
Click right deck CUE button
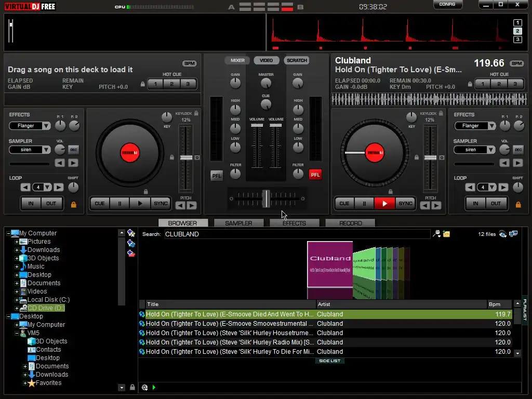(344, 204)
